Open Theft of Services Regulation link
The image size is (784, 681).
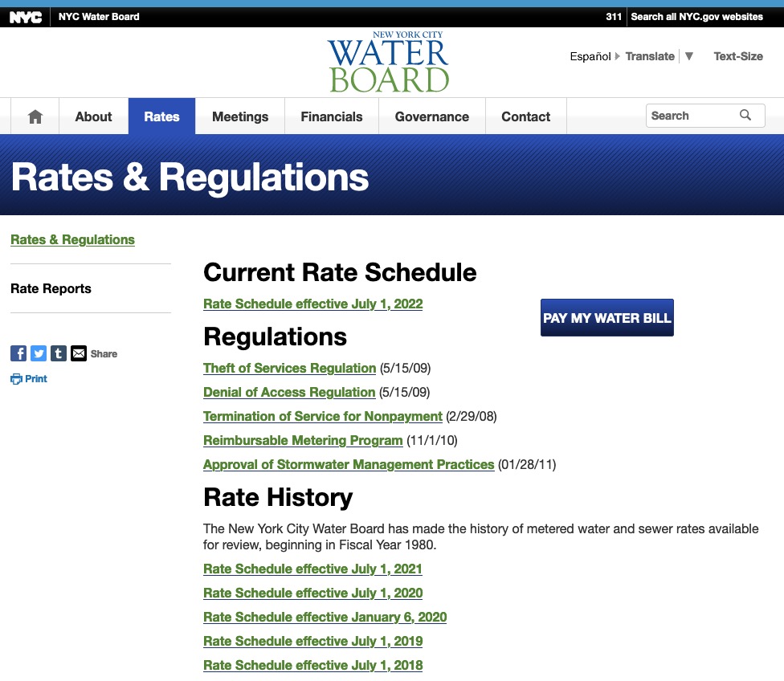(x=289, y=369)
